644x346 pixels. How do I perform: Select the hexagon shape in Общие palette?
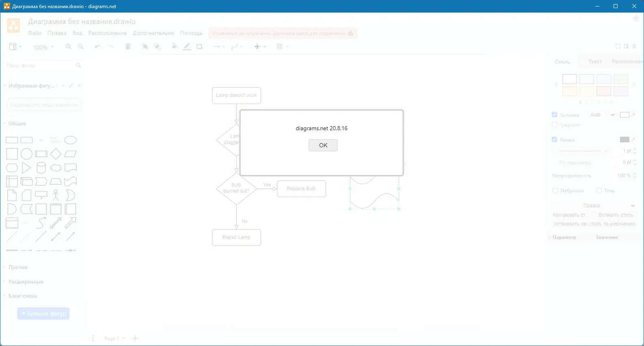coord(12,168)
